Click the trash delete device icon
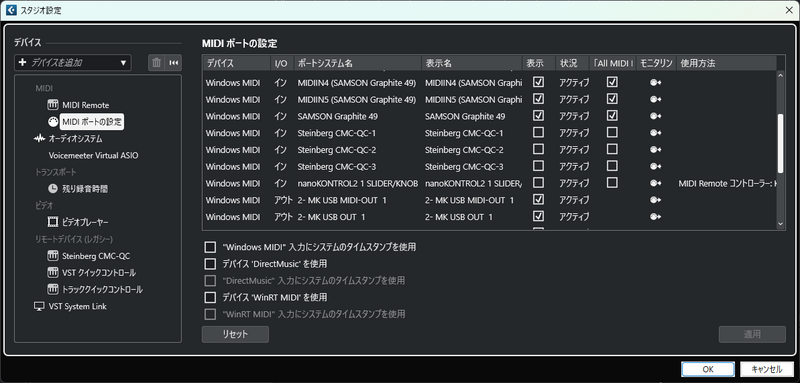Screen dimensions: 800x383 click(x=157, y=63)
